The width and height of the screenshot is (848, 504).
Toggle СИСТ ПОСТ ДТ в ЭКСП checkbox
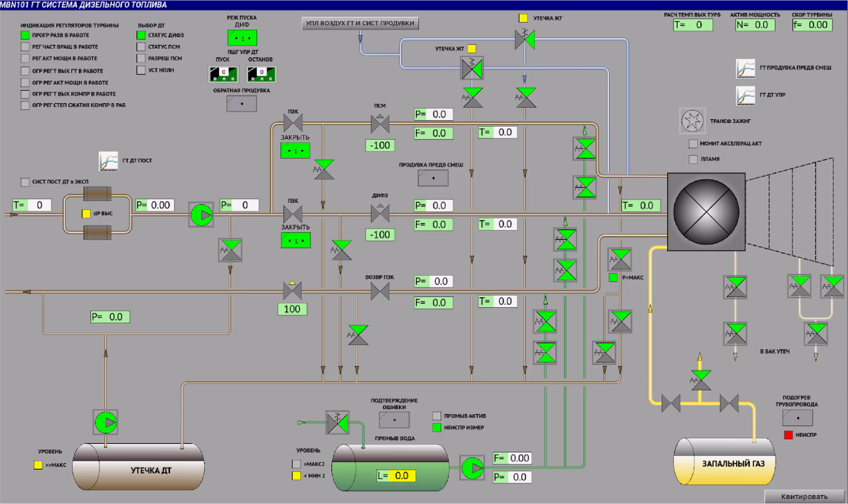(x=25, y=182)
